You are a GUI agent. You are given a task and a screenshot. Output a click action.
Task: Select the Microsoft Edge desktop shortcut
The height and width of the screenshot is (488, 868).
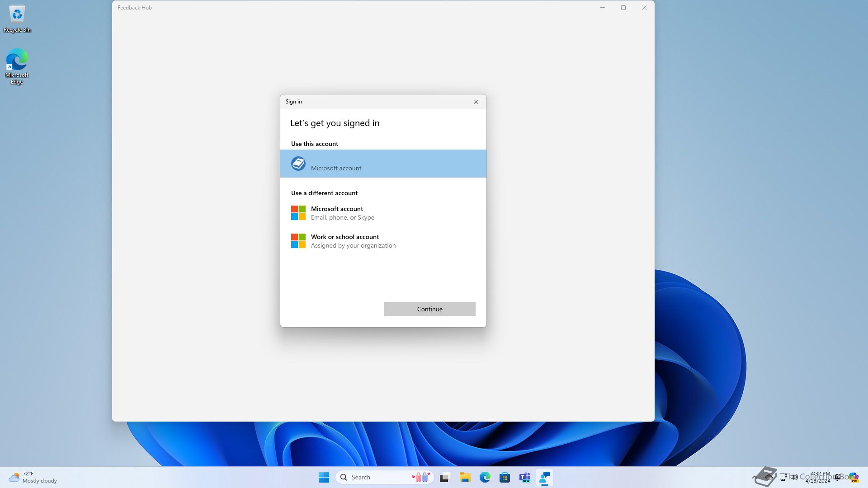(x=17, y=66)
